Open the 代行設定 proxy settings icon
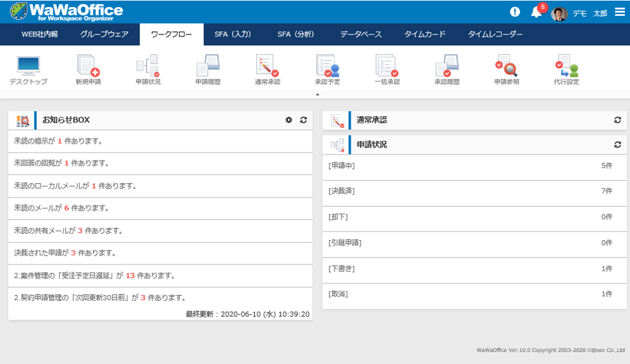 566,69
